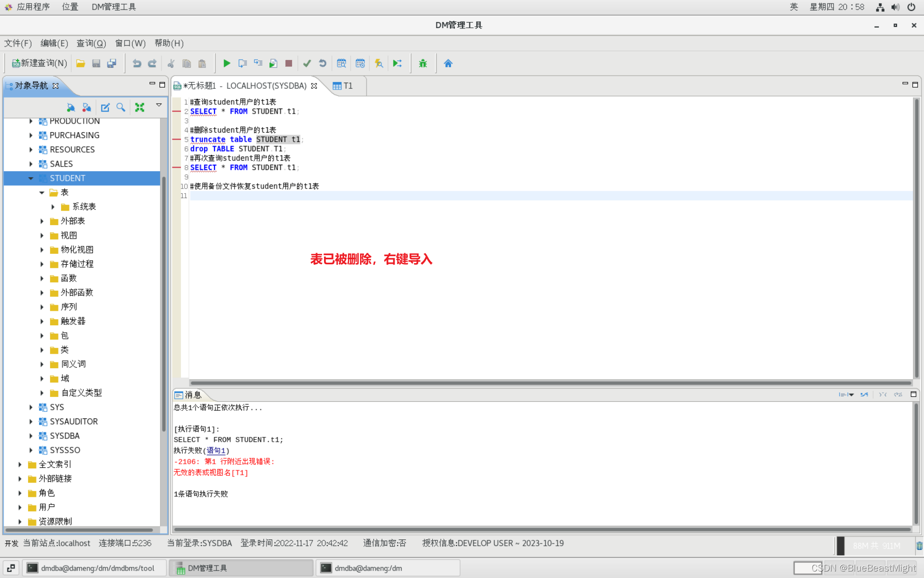Commit the transaction using the green checkmark icon

[x=307, y=63]
